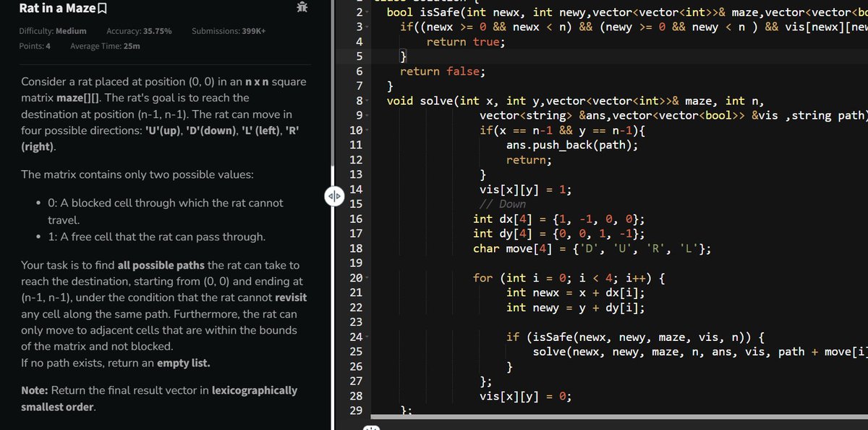Collapse the for loop at line 20
This screenshot has width=868, height=430.
367,279
